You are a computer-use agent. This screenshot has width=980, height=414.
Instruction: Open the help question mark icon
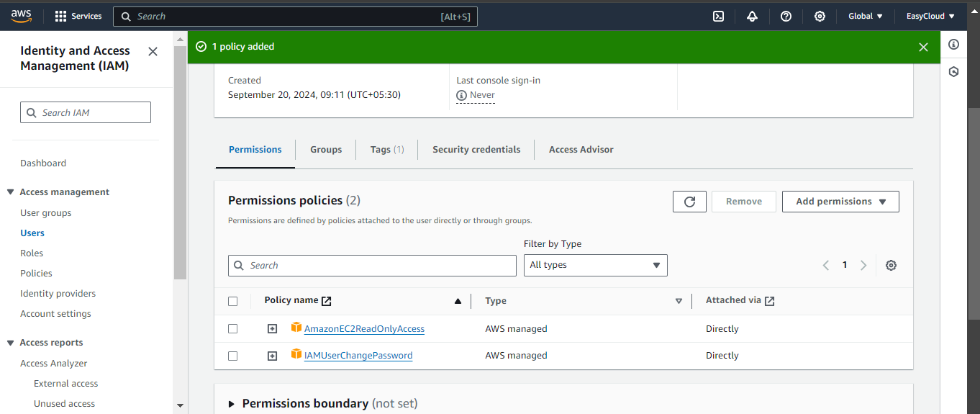click(x=786, y=16)
